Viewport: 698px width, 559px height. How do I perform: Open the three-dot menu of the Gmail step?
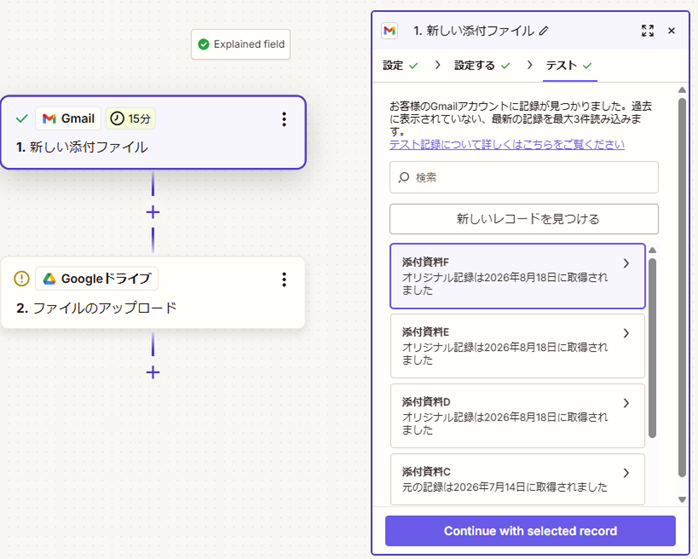pos(284,119)
